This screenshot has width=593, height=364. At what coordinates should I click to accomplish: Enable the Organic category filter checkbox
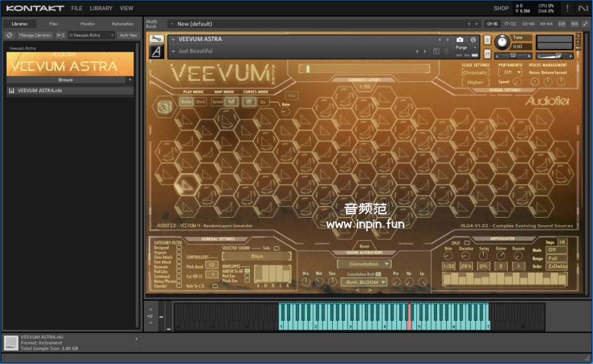point(178,252)
